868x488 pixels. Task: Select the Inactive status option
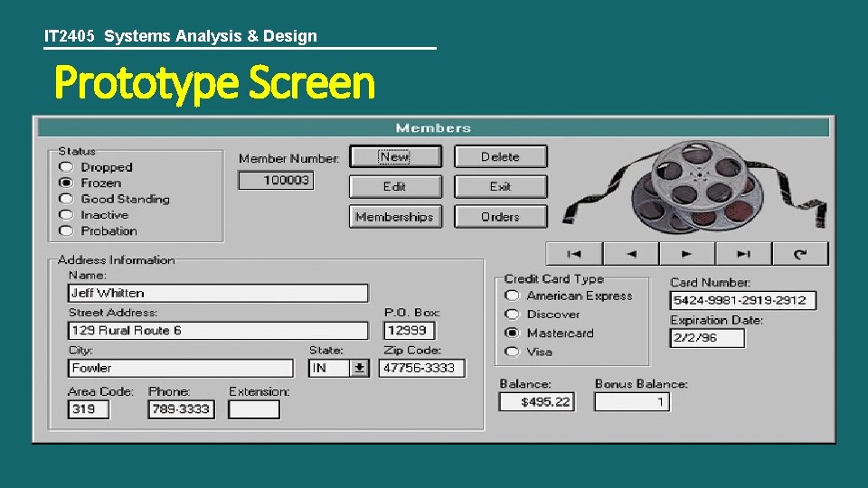pos(66,215)
